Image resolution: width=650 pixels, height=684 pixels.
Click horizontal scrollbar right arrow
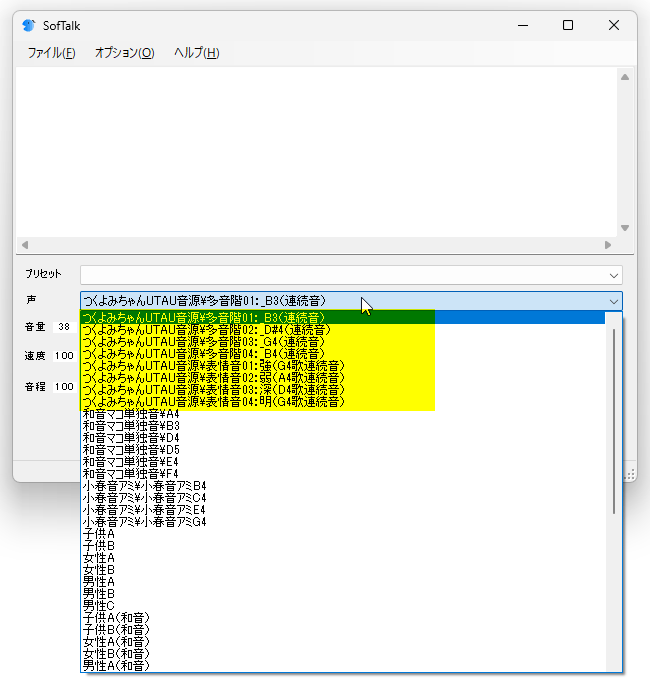(x=607, y=245)
